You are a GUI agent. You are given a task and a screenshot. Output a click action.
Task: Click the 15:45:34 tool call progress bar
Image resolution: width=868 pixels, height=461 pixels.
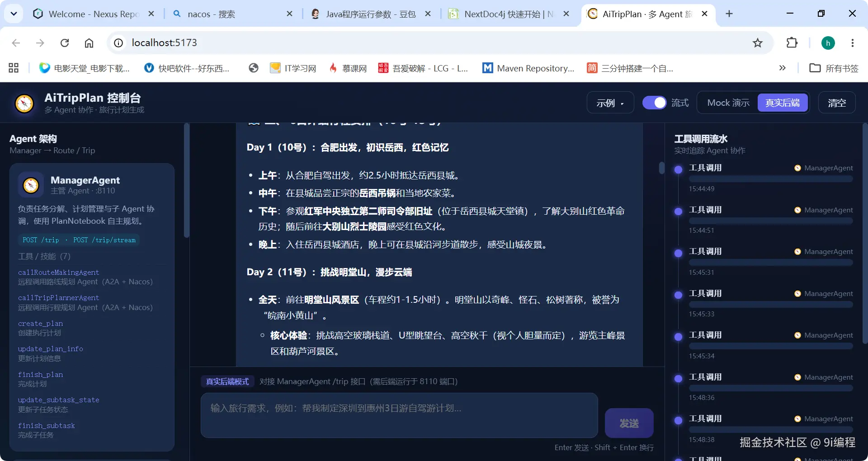pyautogui.click(x=771, y=346)
